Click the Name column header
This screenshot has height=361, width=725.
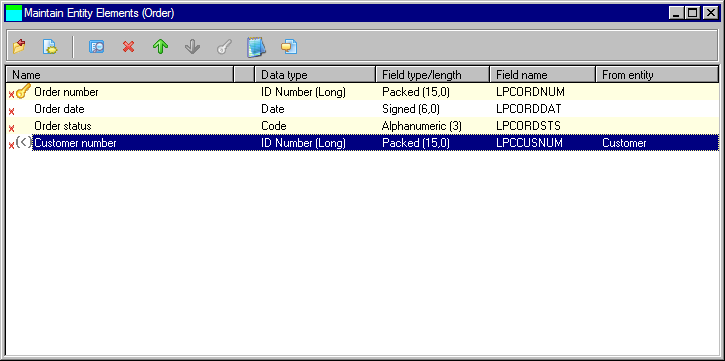coord(119,74)
